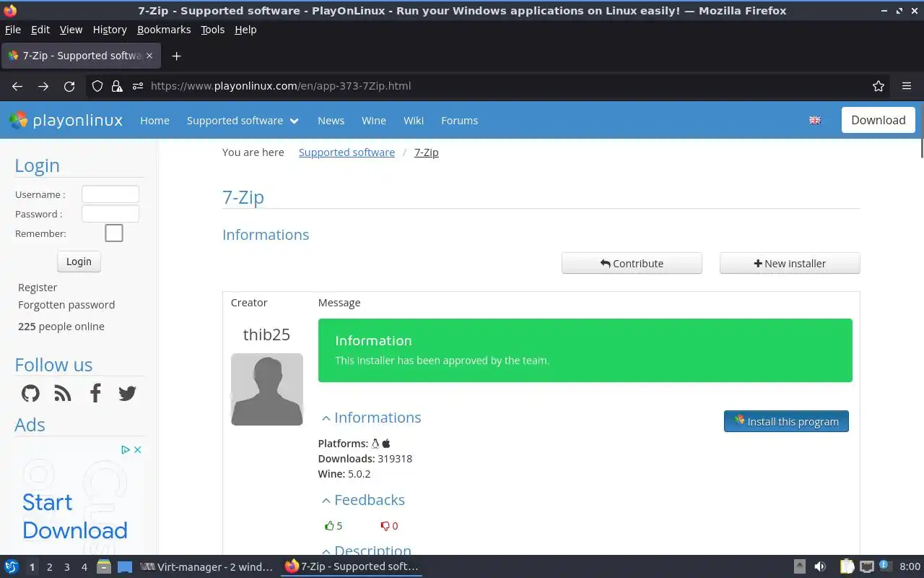Click the PlayOnLinux logo
Viewport: 924px width, 578px height.
coord(66,120)
